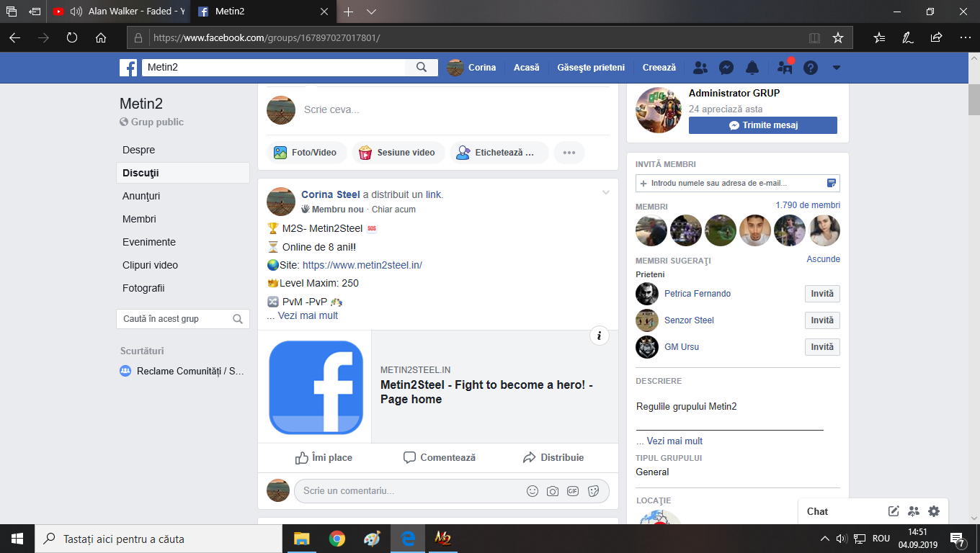This screenshot has height=553, width=980.
Task: Add a GIF to the comment
Action: (x=573, y=491)
